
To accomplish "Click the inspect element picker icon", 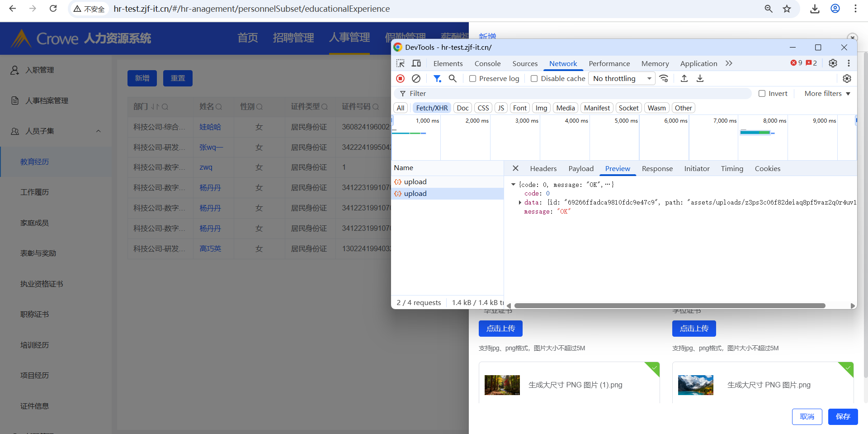I will (401, 63).
